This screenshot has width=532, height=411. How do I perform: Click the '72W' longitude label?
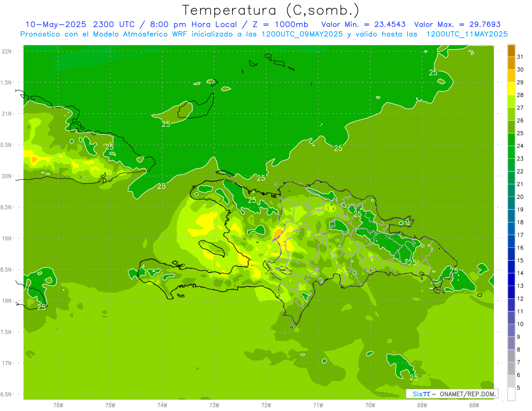point(266,405)
